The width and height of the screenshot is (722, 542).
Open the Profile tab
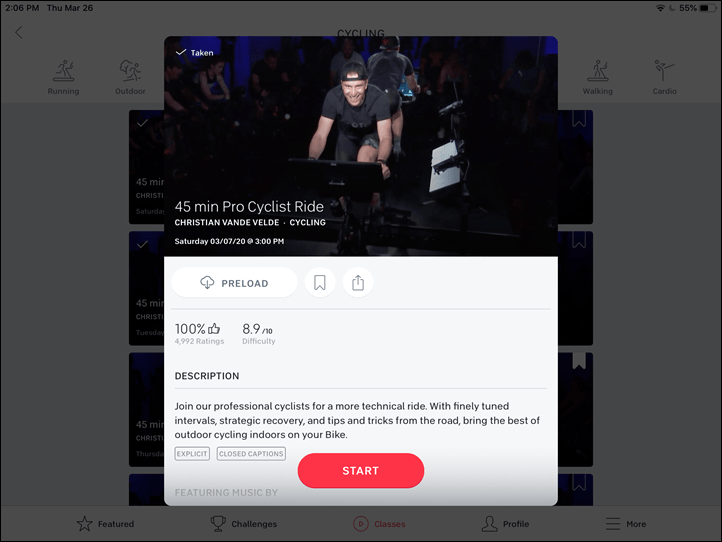(x=505, y=524)
